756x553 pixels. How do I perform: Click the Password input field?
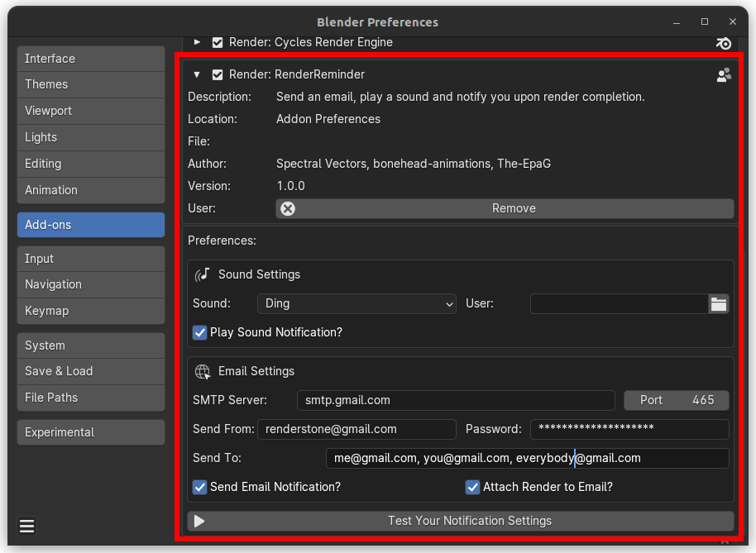tap(629, 429)
